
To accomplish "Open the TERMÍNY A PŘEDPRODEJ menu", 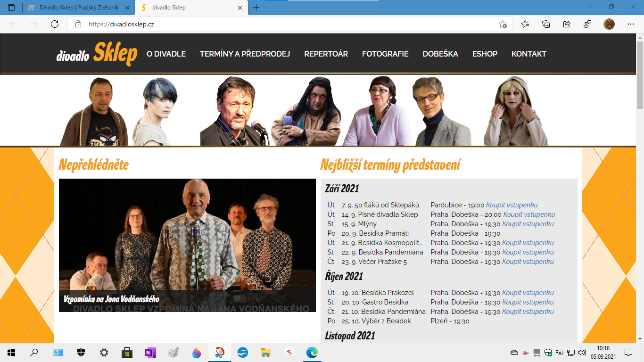I will [245, 54].
